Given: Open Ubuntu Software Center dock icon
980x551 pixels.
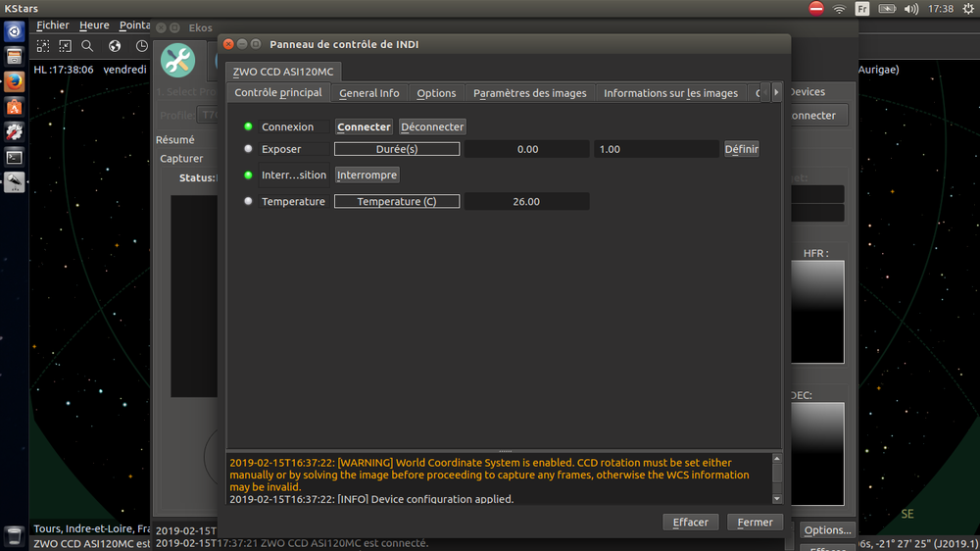Looking at the screenshot, I should pyautogui.click(x=14, y=106).
